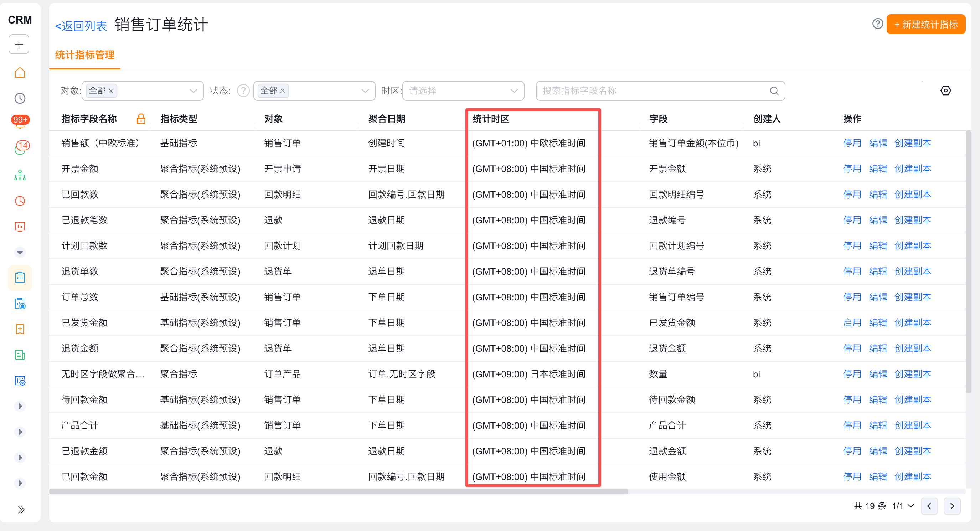The image size is (980, 531).
Task: Click 新建统计指标 button
Action: [925, 24]
